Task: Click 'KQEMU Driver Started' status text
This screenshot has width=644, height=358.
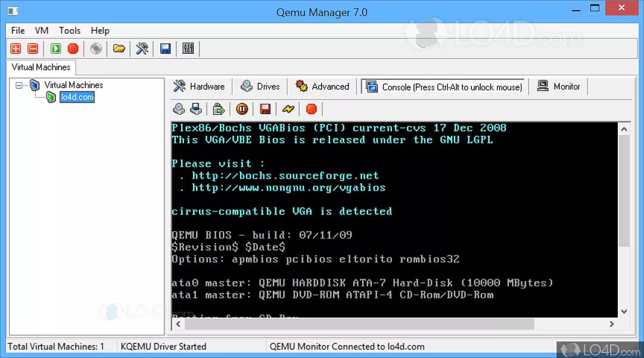Action: click(x=163, y=347)
